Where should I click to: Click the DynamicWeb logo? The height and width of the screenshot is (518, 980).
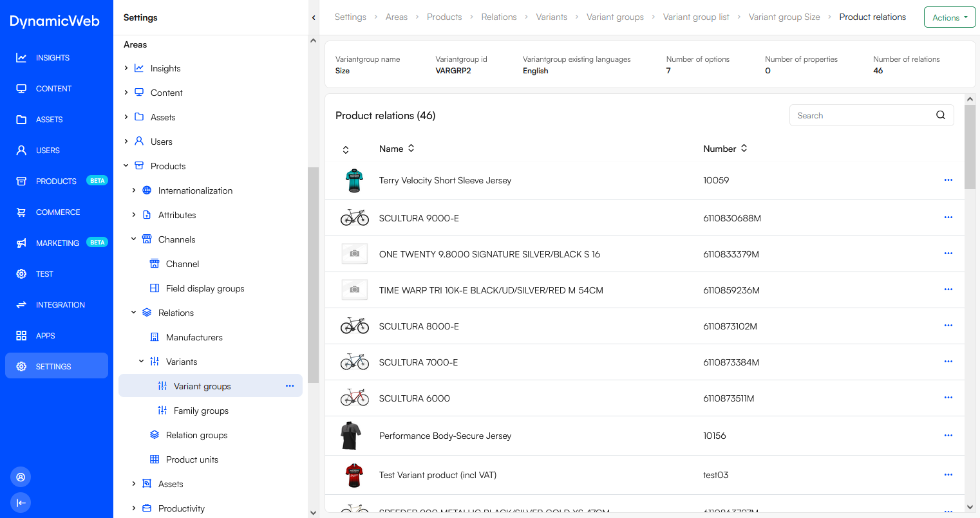[x=55, y=21]
